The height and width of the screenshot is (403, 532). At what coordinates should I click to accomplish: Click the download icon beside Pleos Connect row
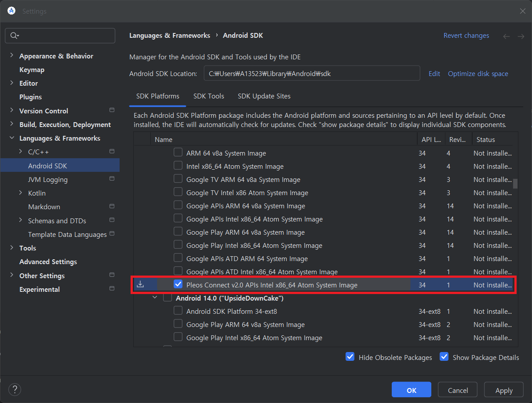pos(141,284)
